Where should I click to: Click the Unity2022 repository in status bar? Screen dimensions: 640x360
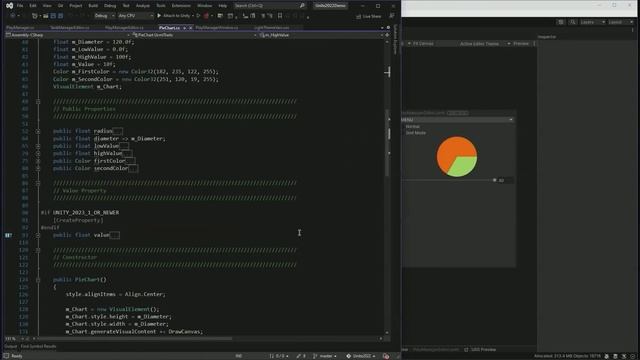pyautogui.click(x=360, y=356)
